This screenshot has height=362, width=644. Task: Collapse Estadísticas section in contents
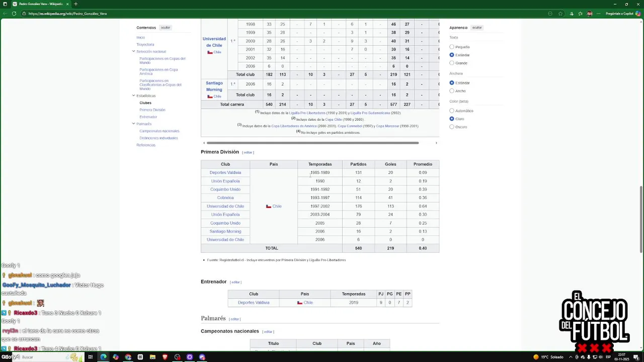tap(134, 96)
